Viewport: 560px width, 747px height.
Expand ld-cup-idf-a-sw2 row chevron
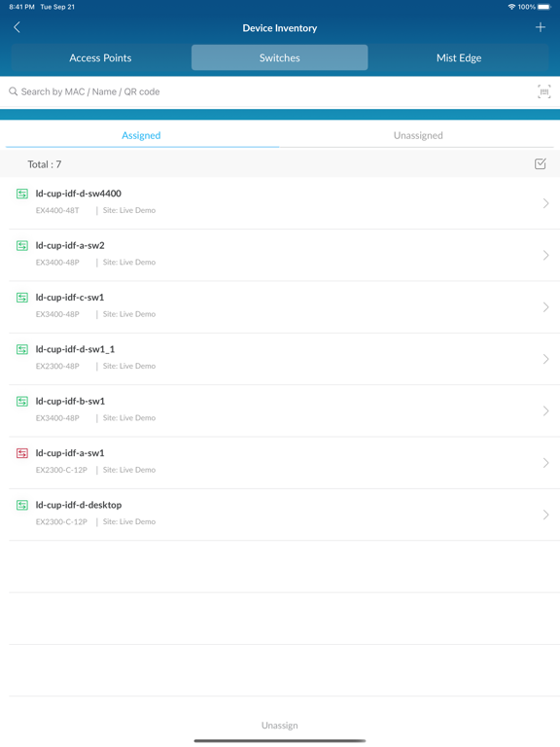click(545, 256)
